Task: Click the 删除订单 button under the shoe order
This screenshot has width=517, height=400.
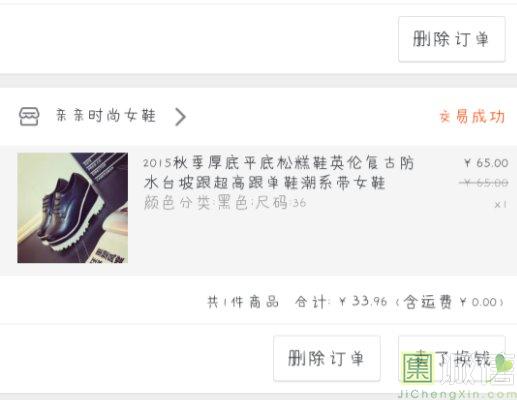Action: 327,358
